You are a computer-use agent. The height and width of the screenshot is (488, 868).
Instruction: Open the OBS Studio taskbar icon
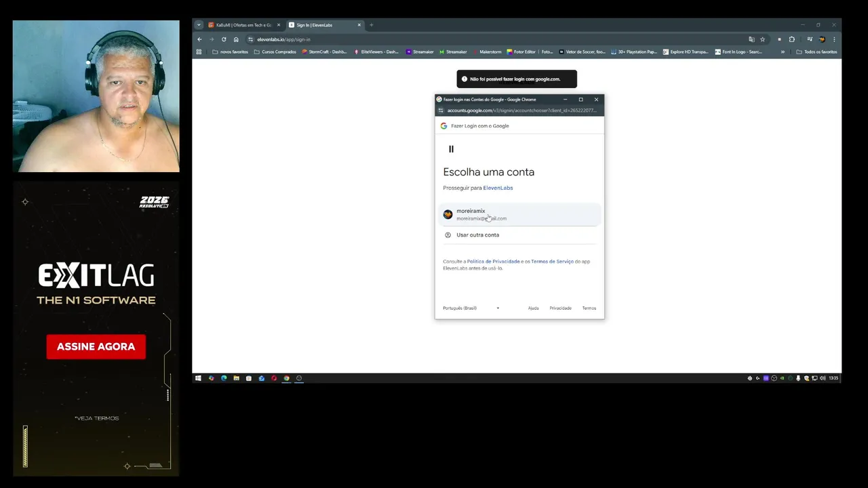[x=299, y=378]
